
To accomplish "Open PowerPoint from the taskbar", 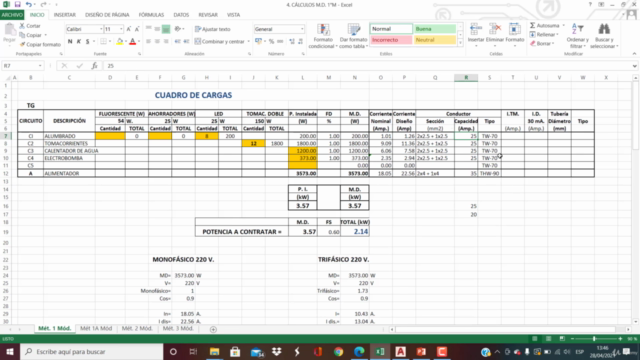I will (421, 351).
